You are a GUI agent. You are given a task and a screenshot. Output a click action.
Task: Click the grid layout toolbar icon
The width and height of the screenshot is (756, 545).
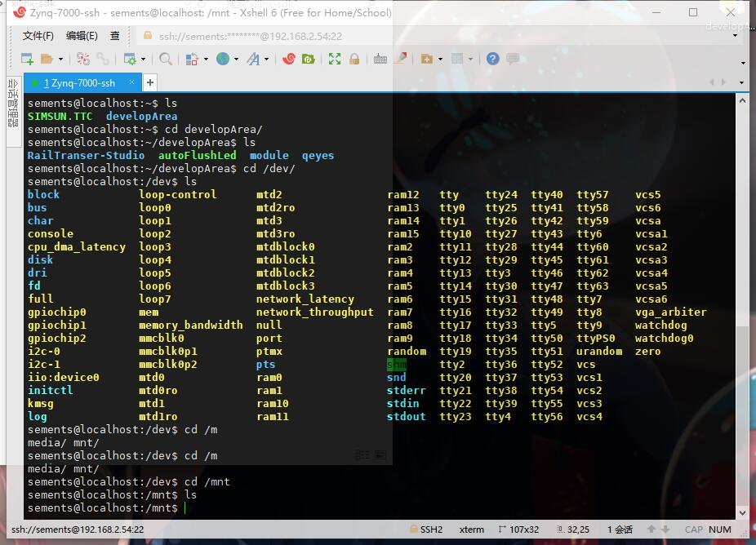click(x=457, y=59)
